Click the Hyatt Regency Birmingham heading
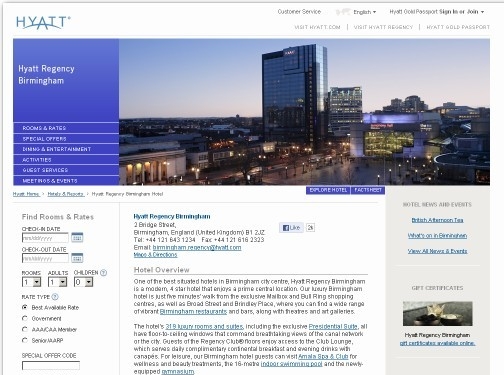The height and width of the screenshot is (375, 504). tap(172, 216)
